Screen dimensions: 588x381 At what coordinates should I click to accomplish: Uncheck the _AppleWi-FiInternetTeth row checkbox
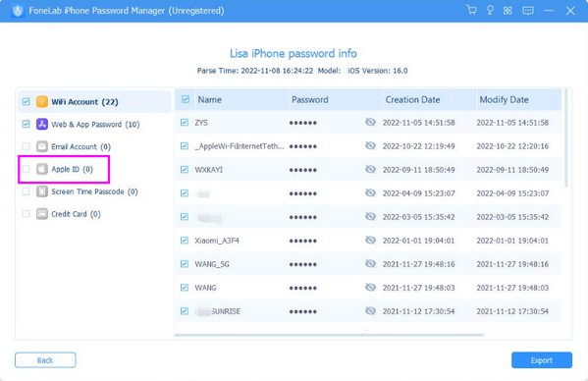tap(185, 146)
